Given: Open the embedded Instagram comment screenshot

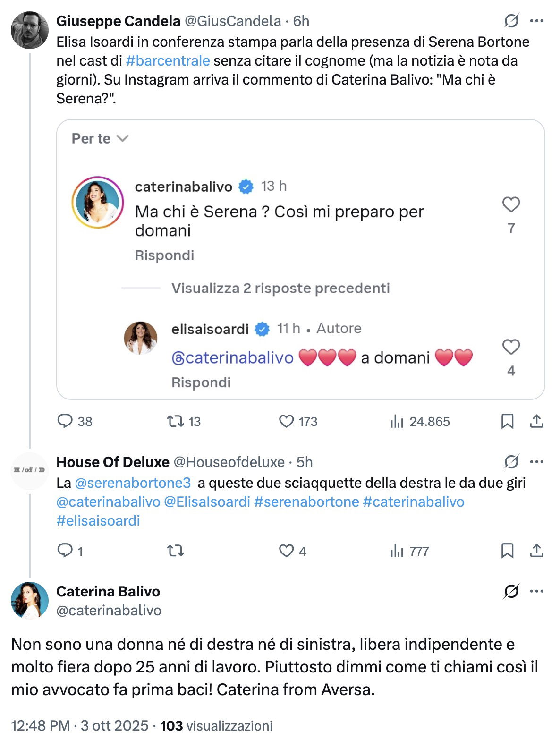Looking at the screenshot, I should tap(300, 259).
